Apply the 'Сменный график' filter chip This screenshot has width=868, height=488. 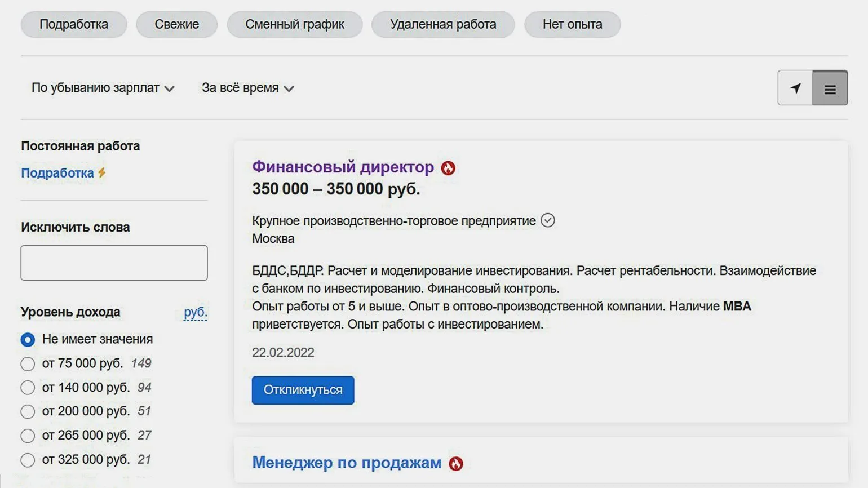[295, 25]
